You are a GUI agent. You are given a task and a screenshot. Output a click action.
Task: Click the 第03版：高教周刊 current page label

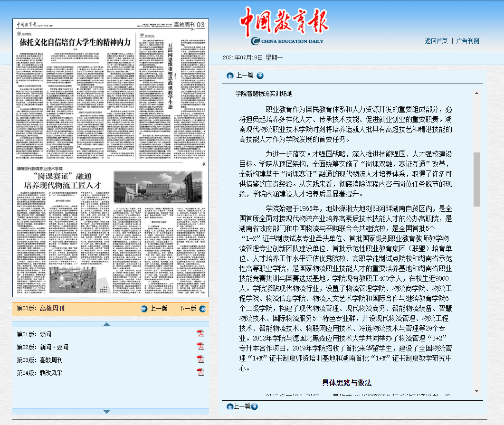[x=40, y=308]
